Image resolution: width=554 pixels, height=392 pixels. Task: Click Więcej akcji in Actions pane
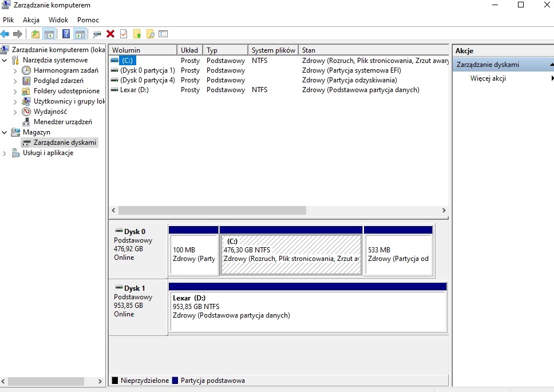tap(488, 78)
